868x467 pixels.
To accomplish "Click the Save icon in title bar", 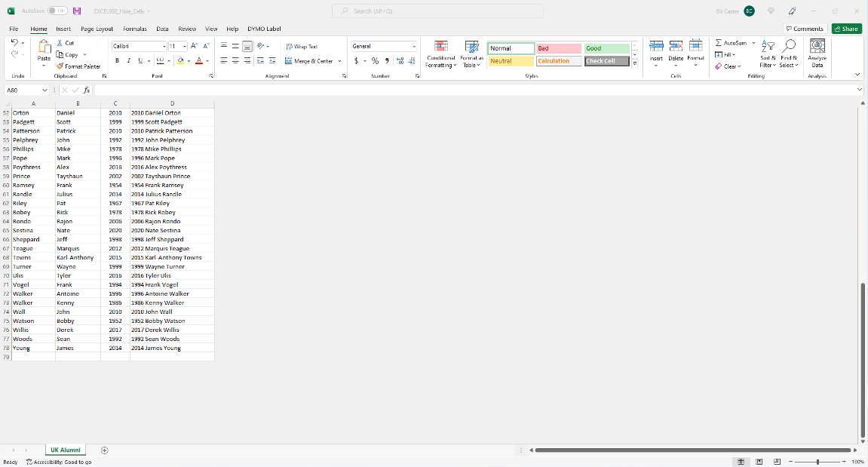I will (x=77, y=11).
